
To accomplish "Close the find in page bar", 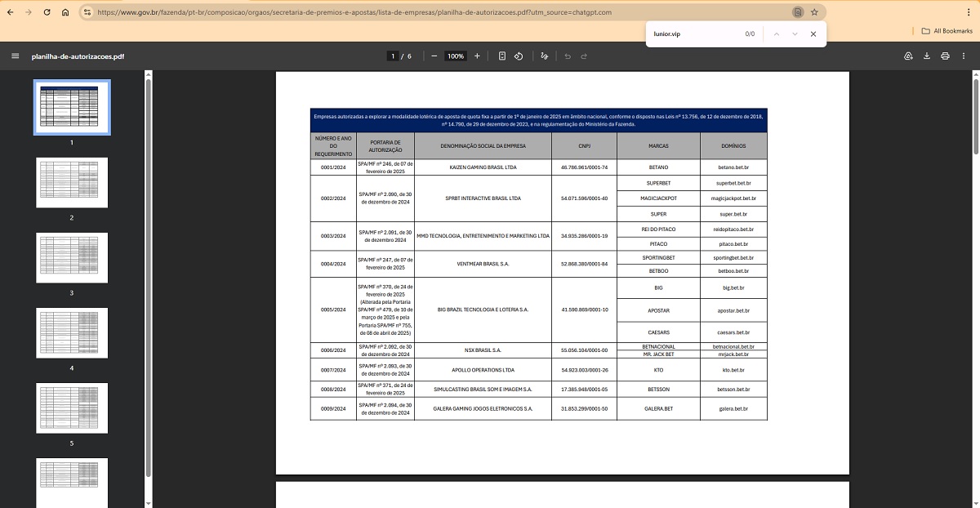I will tap(813, 34).
